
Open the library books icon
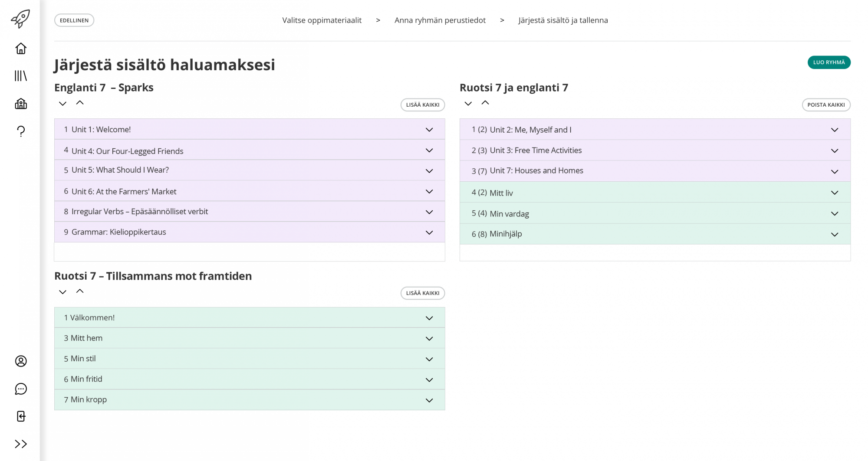(21, 76)
